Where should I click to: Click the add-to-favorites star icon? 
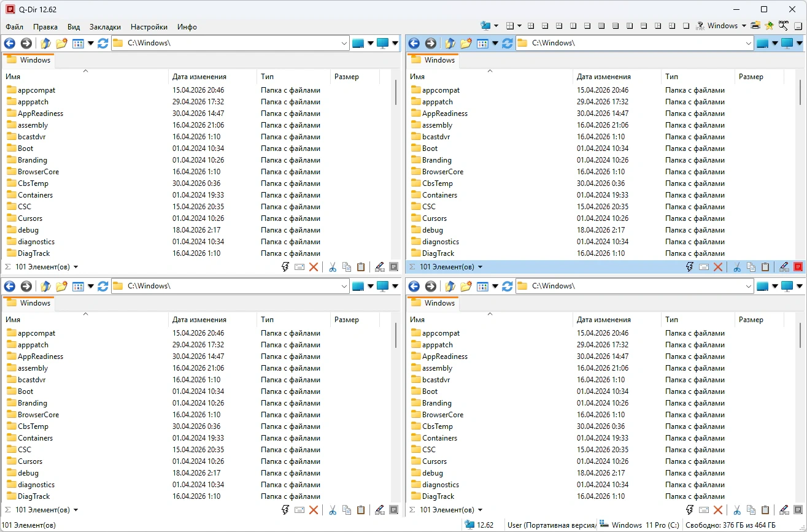pyautogui.click(x=769, y=26)
